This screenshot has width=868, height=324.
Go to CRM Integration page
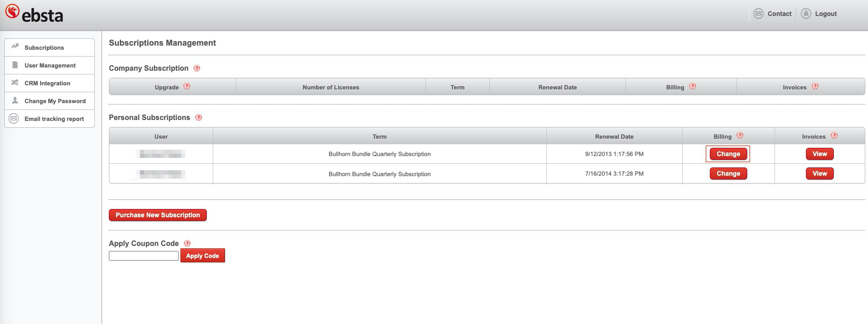pyautogui.click(x=47, y=83)
